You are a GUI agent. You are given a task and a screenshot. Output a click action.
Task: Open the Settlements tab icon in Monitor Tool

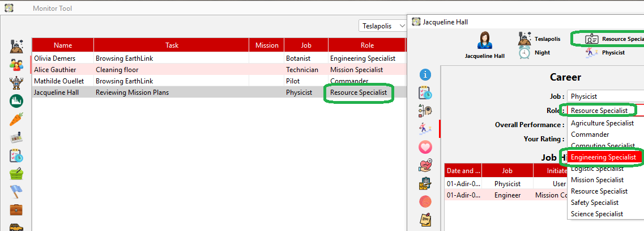[16, 46]
